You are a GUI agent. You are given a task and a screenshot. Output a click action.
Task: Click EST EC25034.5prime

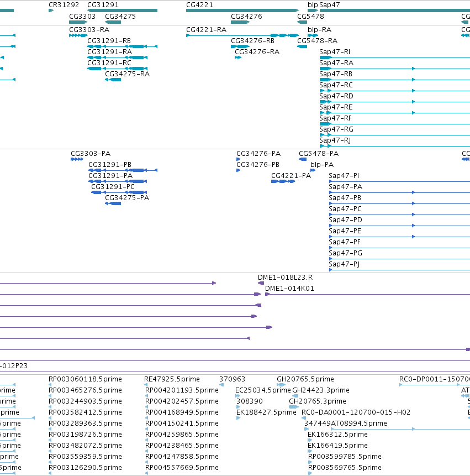[263, 390]
